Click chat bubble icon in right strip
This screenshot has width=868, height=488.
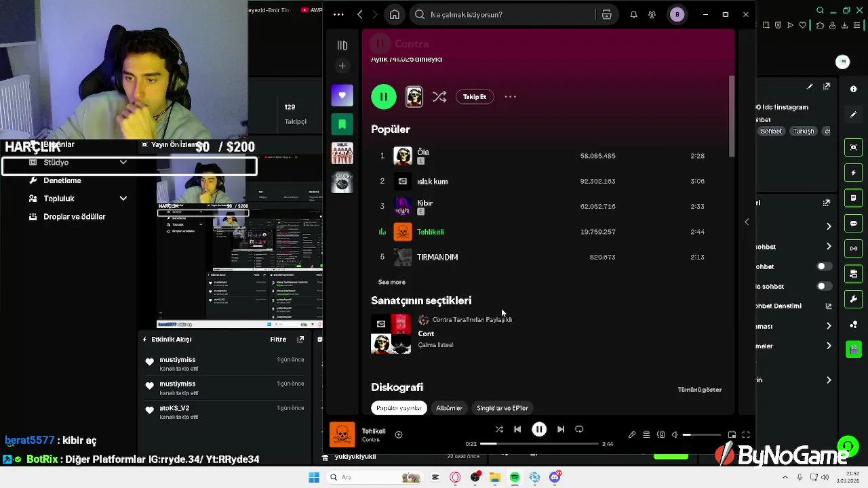[854, 224]
